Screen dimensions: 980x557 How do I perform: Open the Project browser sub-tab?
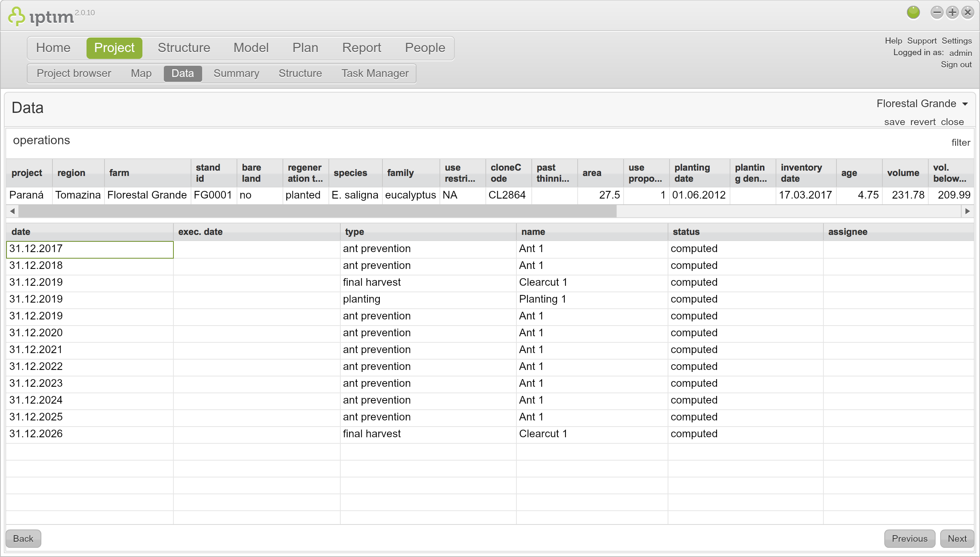74,73
